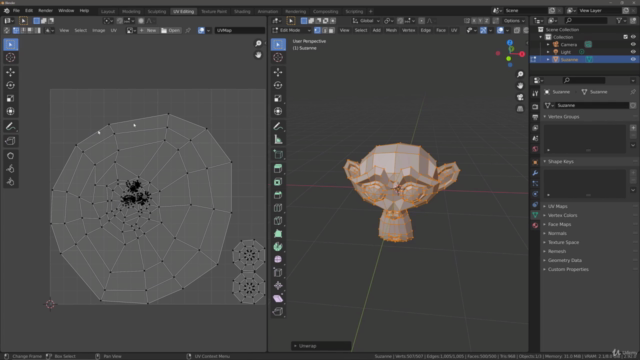Select the Edge Slide tool in the 3D viewport
The height and width of the screenshot is (360, 640).
click(x=278, y=273)
